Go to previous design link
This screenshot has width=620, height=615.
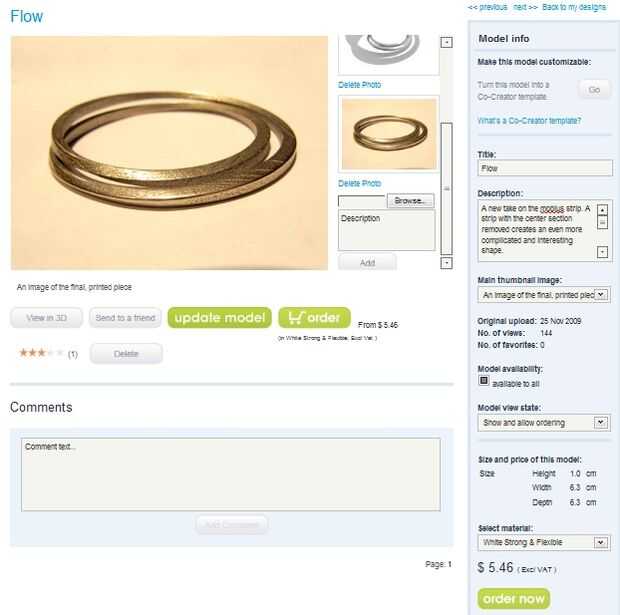click(x=487, y=8)
